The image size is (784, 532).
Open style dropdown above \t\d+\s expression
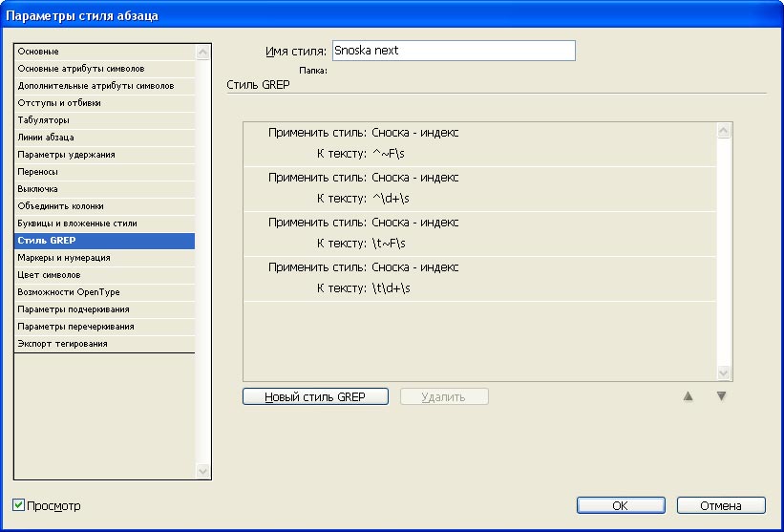[415, 267]
